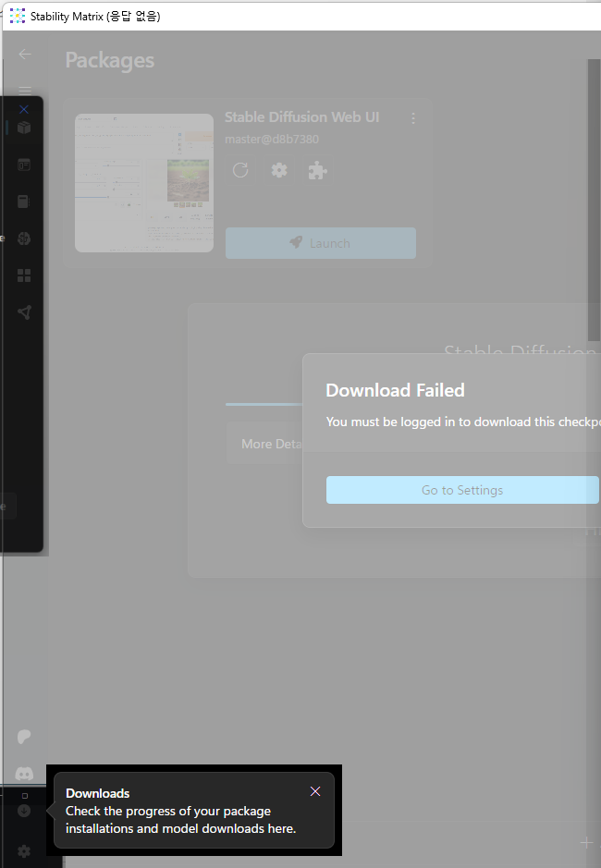Click the Stability Matrix title bar logo
Screen dimensions: 601x868
coord(18,16)
